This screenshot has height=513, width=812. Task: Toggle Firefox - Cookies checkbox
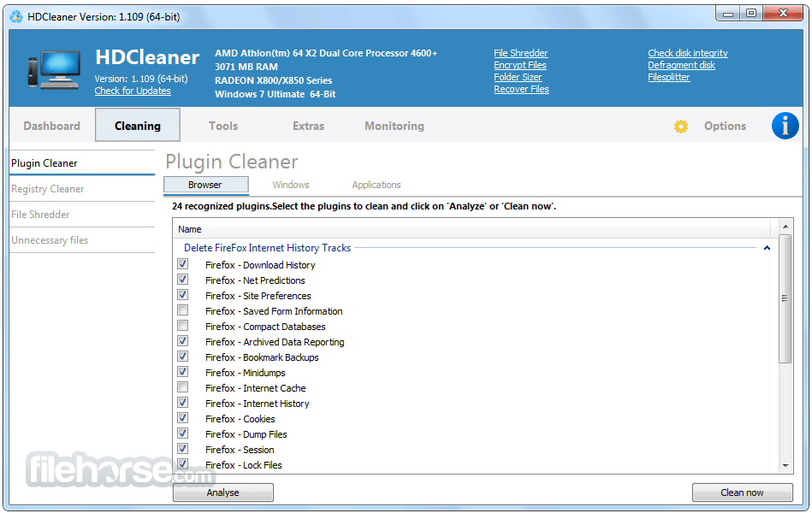183,418
